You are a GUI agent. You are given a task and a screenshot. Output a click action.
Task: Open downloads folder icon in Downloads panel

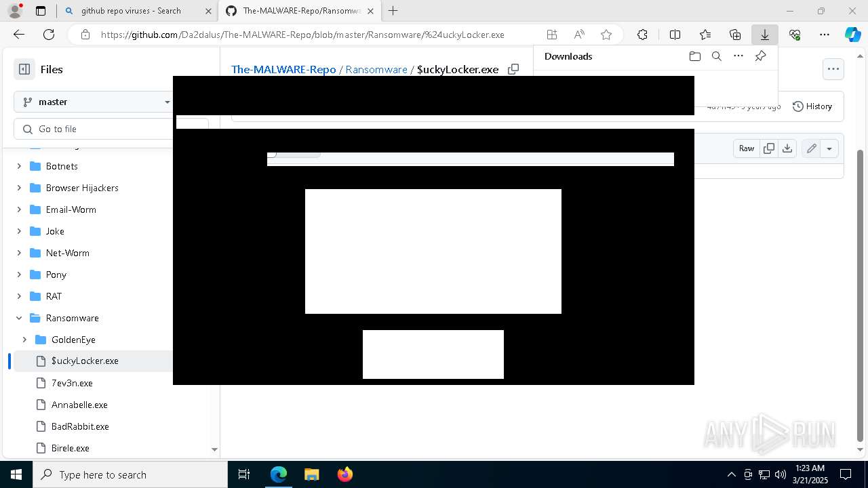click(694, 56)
